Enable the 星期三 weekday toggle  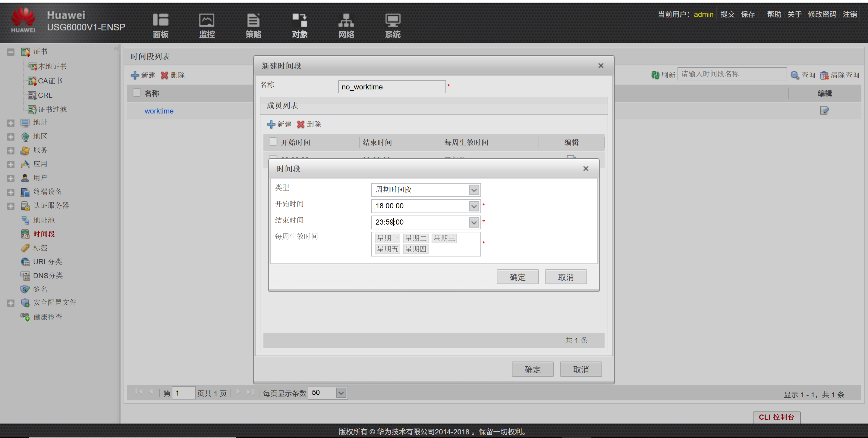point(444,238)
